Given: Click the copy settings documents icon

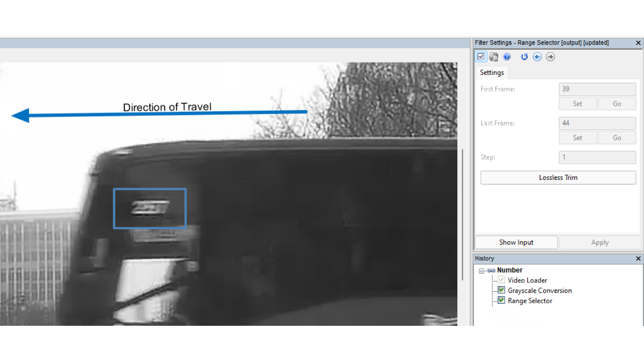Looking at the screenshot, I should click(x=494, y=57).
